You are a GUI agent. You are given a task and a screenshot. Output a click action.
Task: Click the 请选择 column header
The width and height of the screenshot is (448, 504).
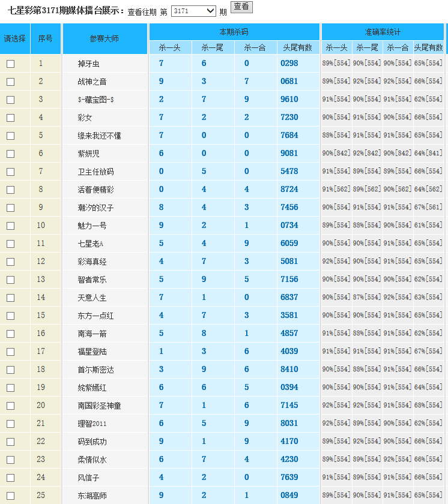15,38
